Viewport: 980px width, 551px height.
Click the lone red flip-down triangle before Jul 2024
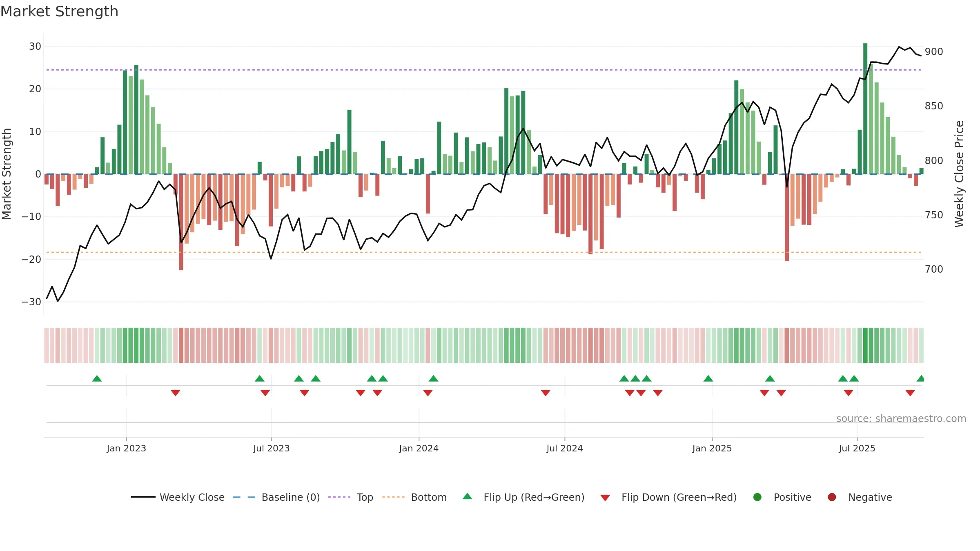tap(546, 393)
